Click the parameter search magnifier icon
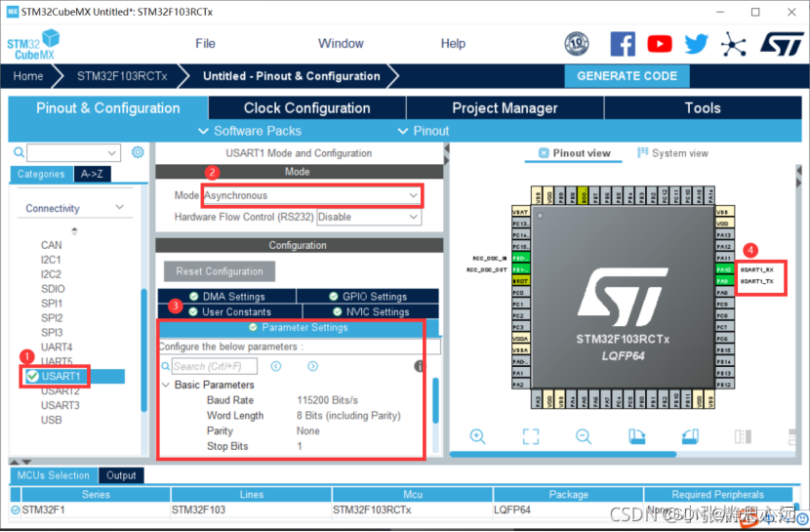 click(x=166, y=366)
